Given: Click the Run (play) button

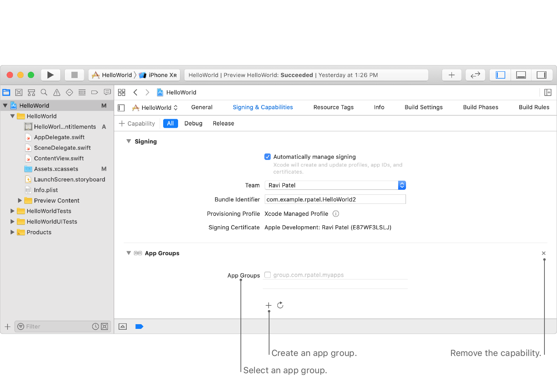Looking at the screenshot, I should pos(50,75).
